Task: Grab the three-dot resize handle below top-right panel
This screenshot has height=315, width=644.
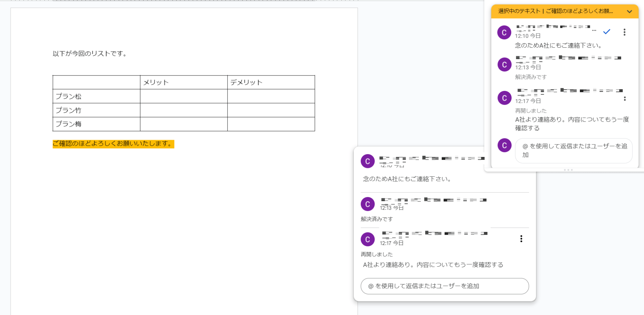Action: [x=568, y=170]
